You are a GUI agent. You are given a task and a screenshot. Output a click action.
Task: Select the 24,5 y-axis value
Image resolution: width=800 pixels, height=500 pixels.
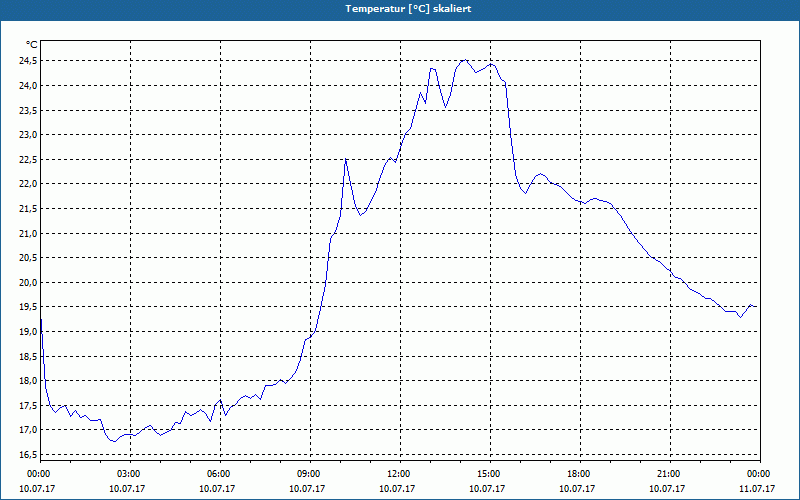pos(27,61)
